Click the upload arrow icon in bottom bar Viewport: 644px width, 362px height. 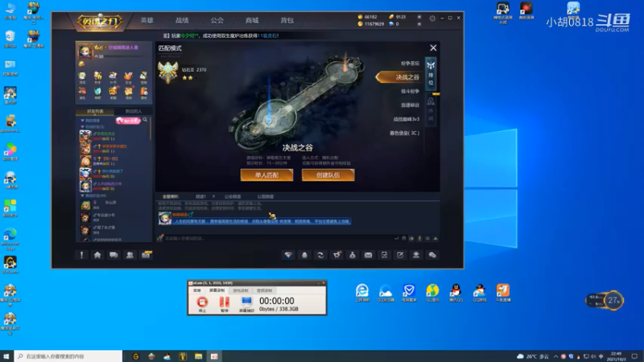pyautogui.click(x=416, y=255)
